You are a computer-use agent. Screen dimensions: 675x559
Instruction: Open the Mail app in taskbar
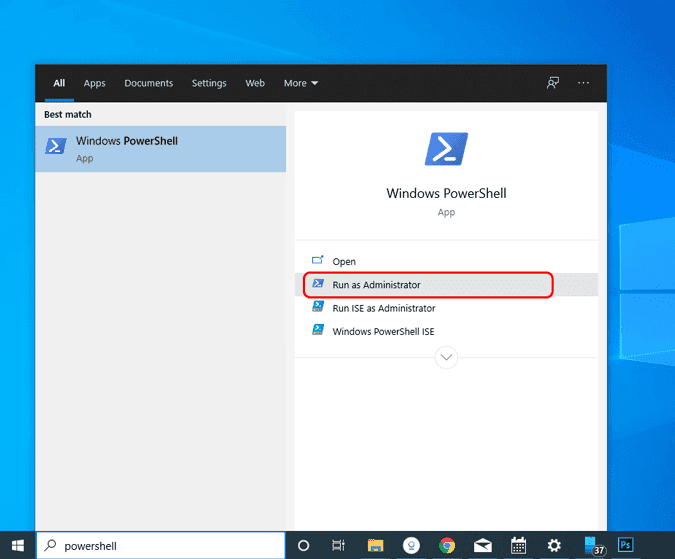coord(483,546)
